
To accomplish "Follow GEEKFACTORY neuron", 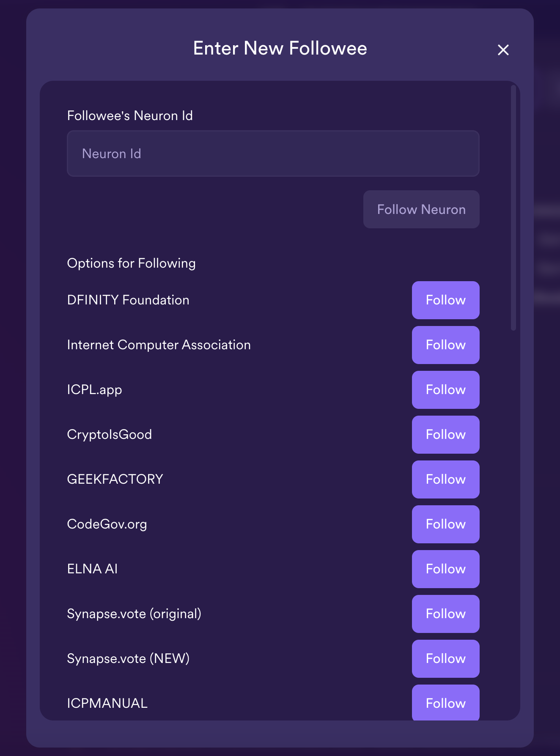I will click(x=445, y=479).
